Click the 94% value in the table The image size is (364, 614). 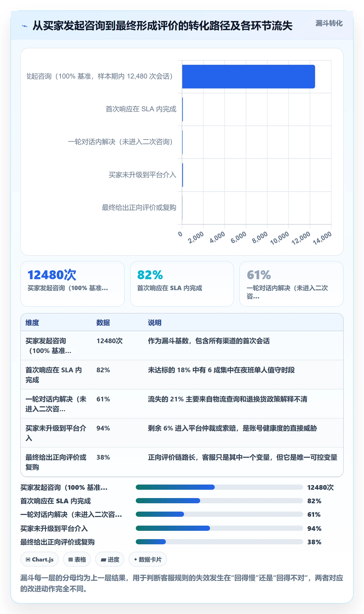pos(103,428)
